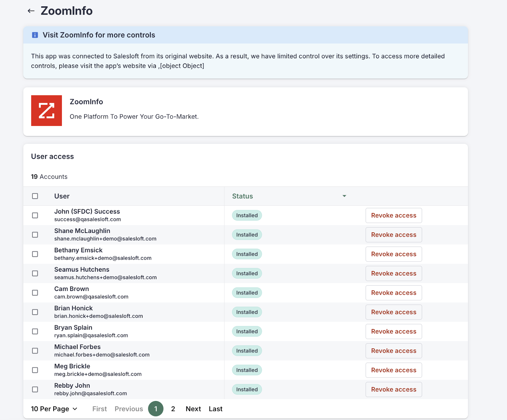Image resolution: width=507 pixels, height=420 pixels.
Task: Revoke access for John (SFDC) Success
Action: pos(394,216)
